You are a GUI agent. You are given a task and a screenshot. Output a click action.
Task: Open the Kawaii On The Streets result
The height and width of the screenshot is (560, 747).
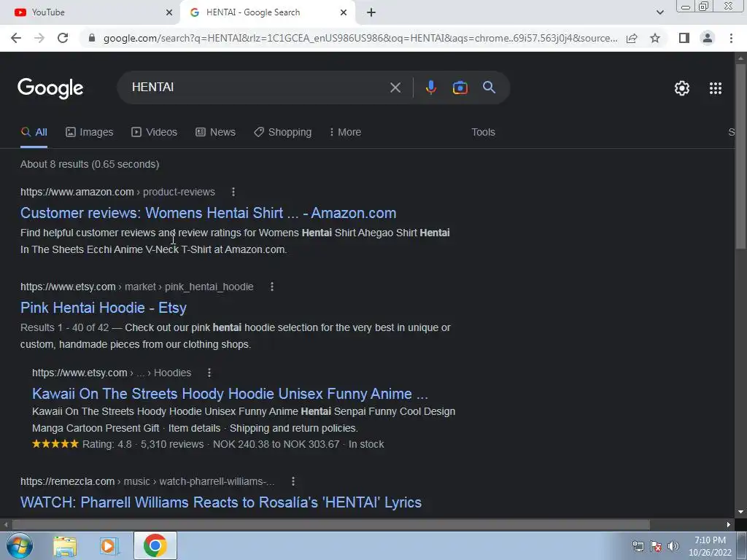pyautogui.click(x=230, y=394)
